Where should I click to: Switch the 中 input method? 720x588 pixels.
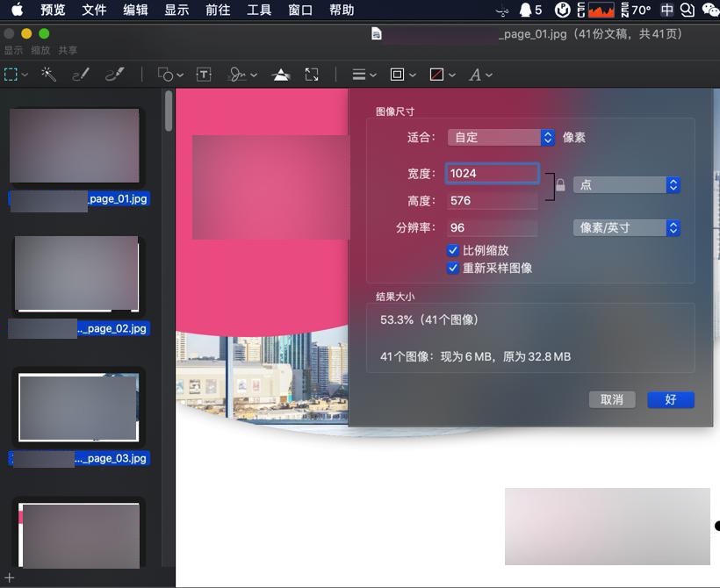point(667,10)
